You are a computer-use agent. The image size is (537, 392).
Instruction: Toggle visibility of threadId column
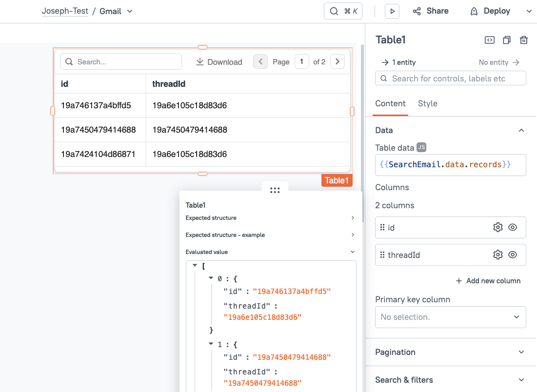[x=512, y=255]
